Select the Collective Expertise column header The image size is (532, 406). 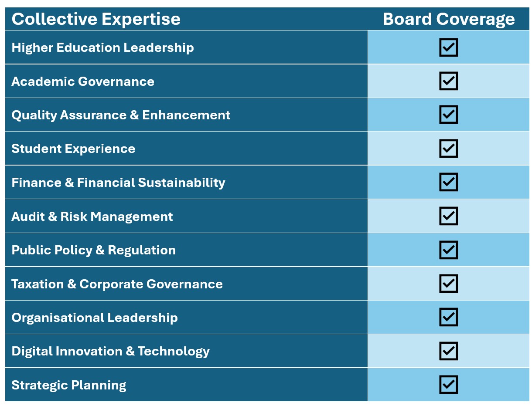click(x=96, y=19)
